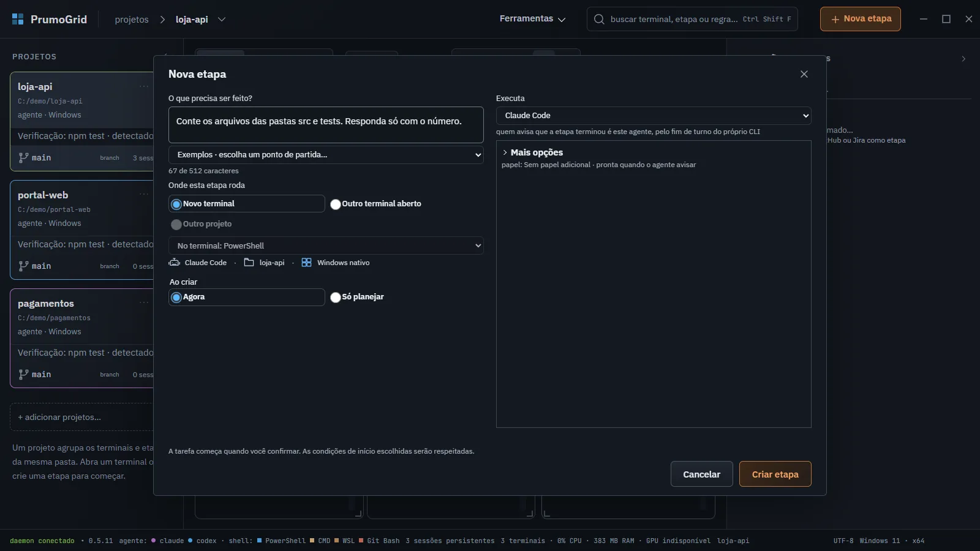Click the Cancelar button
The image size is (980, 551).
tap(702, 474)
